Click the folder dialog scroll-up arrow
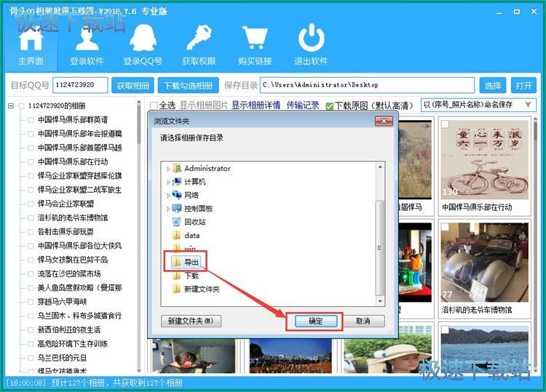546x392 pixels. click(x=380, y=167)
